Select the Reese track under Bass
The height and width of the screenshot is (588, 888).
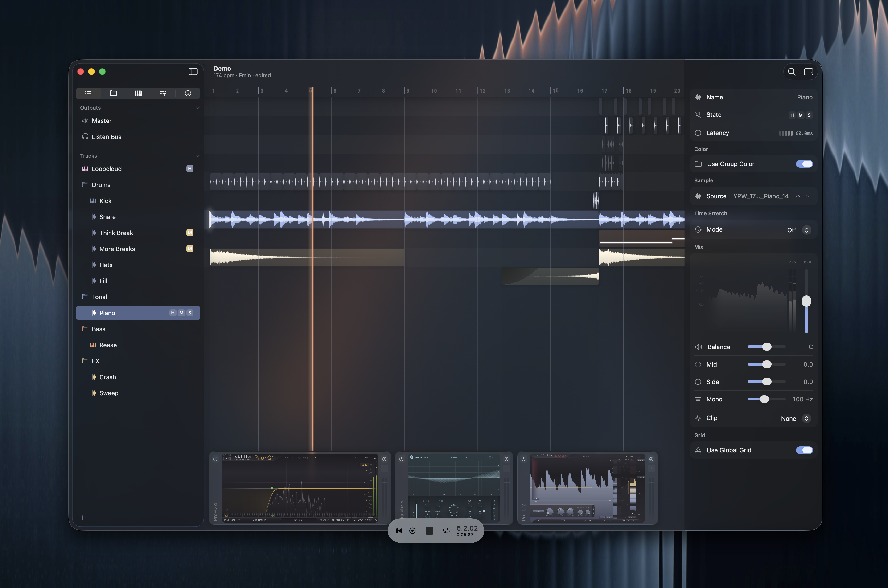108,345
